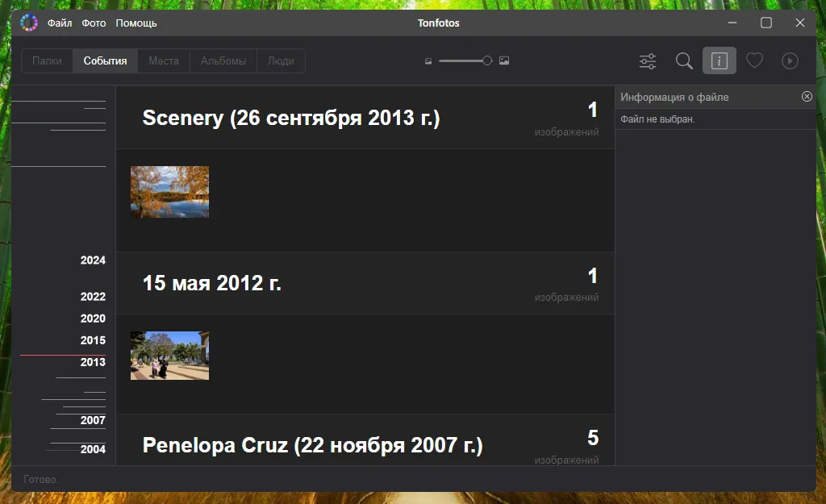Image resolution: width=826 pixels, height=504 pixels.
Task: Open the Файл menu
Action: (60, 23)
